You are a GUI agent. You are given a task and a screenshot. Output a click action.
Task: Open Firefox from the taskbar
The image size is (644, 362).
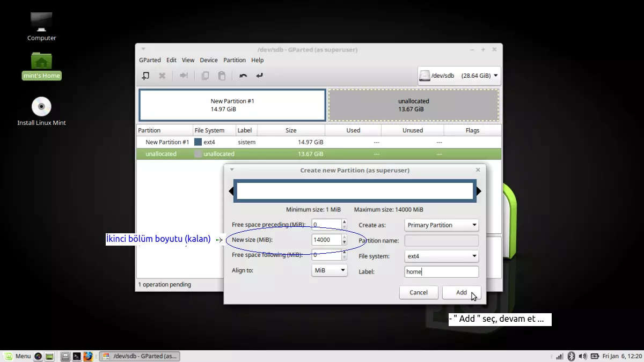[x=88, y=356]
